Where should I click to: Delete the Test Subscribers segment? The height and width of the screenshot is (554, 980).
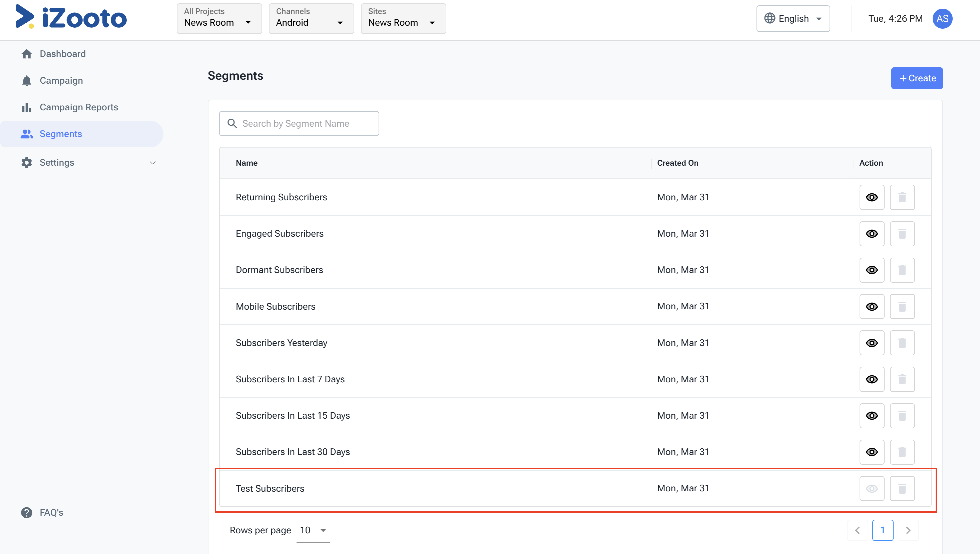coord(902,488)
